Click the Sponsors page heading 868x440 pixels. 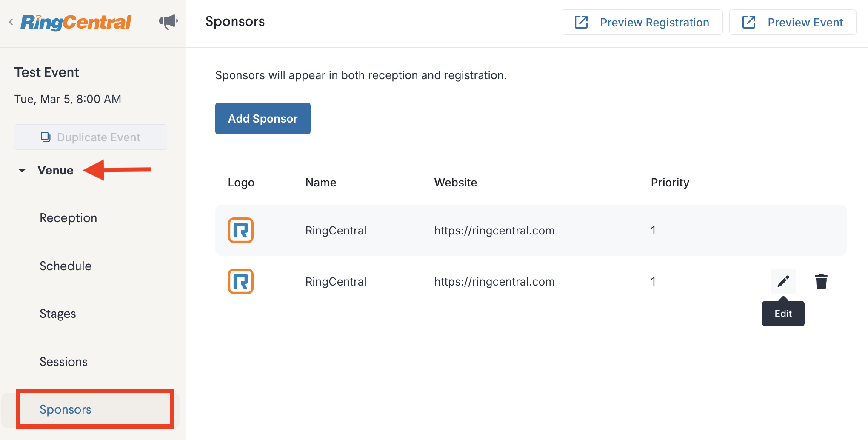coord(235,21)
